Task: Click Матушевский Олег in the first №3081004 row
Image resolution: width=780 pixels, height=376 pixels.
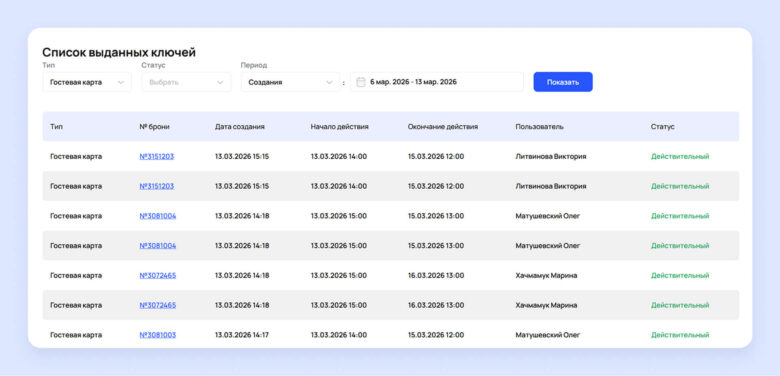Action: (548, 216)
